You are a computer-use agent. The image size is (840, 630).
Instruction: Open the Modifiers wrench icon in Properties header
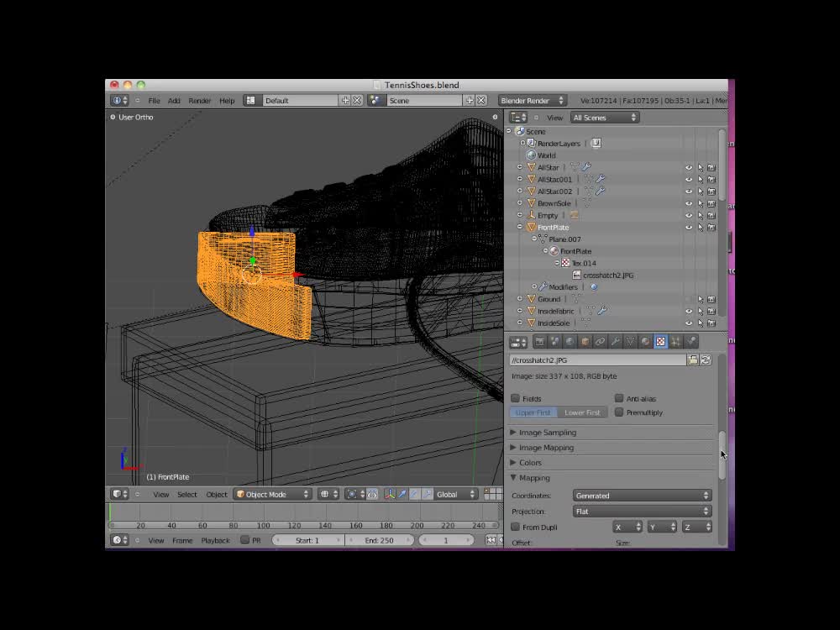pos(615,341)
